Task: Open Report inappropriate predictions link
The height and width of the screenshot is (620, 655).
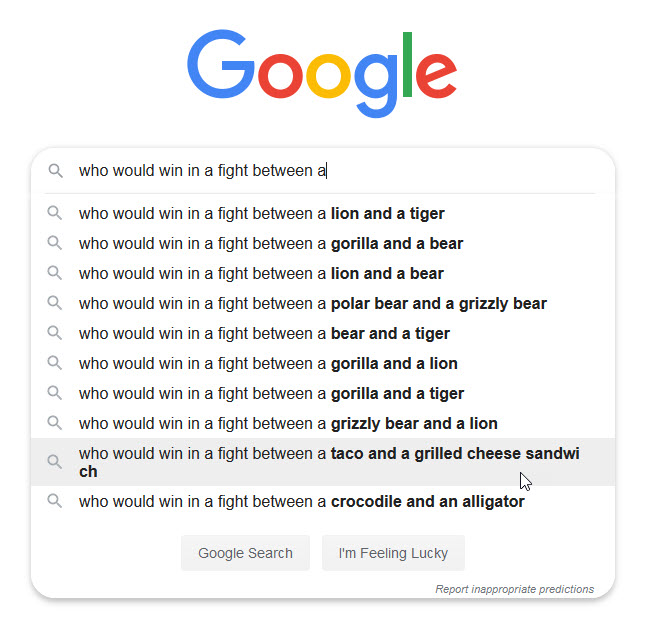Action: tap(514, 589)
